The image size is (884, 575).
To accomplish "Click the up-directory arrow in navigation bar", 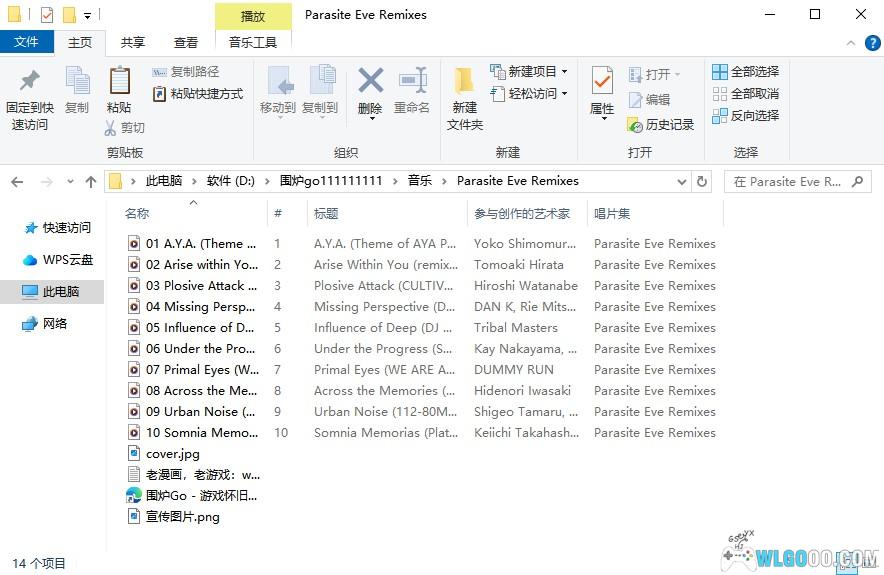I will point(91,182).
